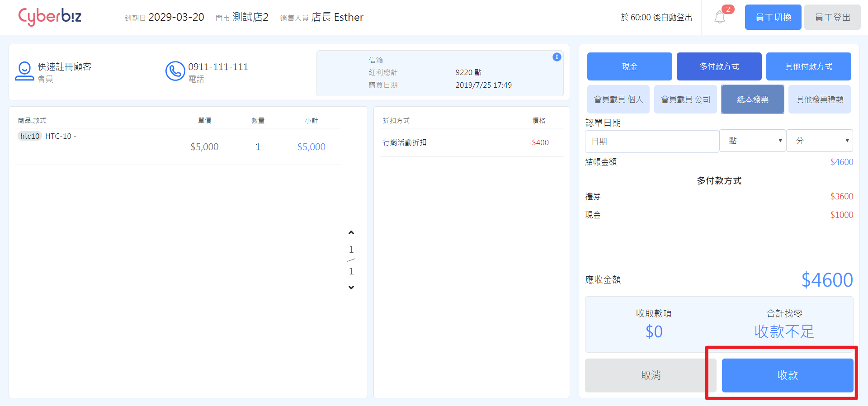Click the 多付款方式 section heading

(719, 180)
